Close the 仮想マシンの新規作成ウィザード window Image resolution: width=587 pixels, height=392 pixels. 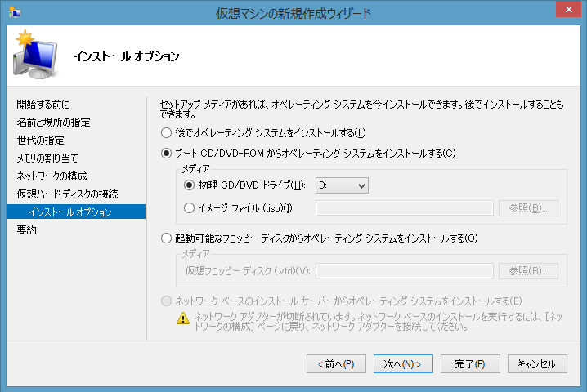pos(568,9)
